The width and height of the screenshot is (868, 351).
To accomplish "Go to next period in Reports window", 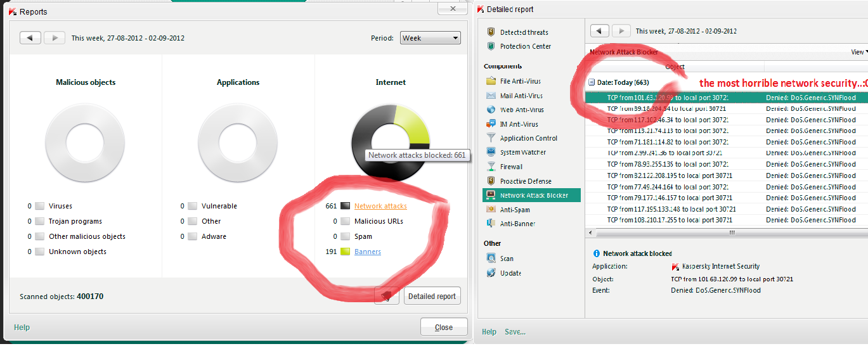I will click(55, 38).
